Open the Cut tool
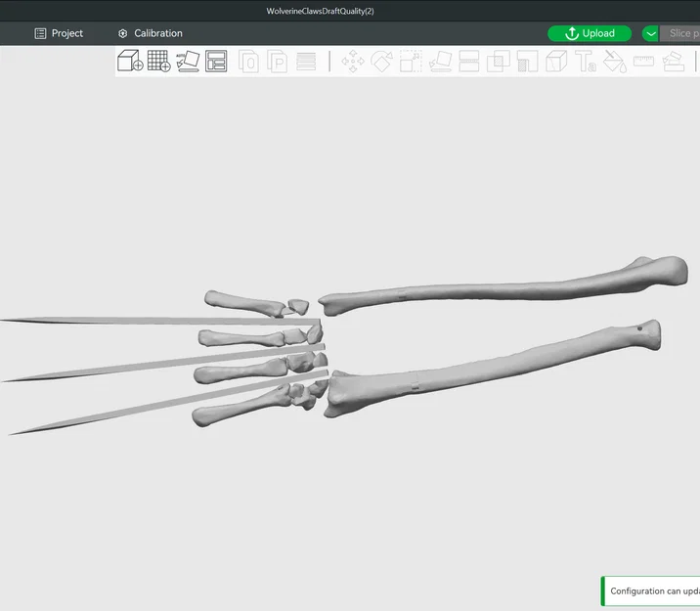The image size is (700, 611). tap(468, 62)
